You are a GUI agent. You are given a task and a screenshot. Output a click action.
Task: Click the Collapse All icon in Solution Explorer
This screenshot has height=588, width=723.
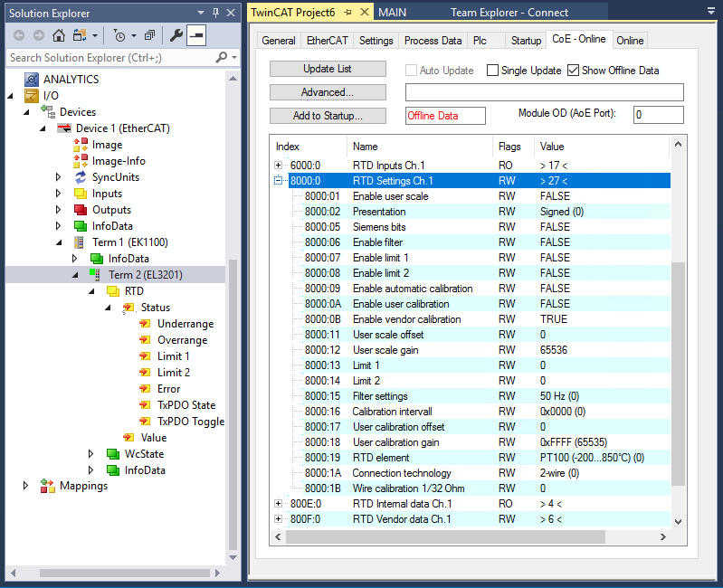pos(149,35)
